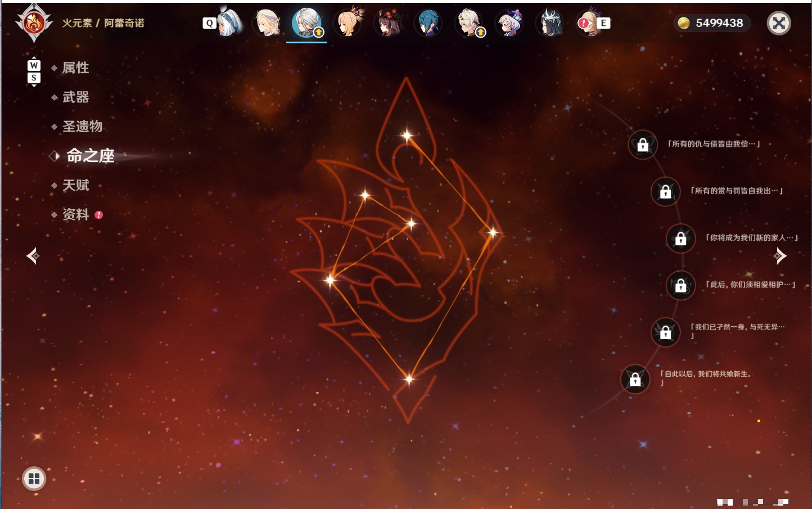Select the blonde portrait with braided headband
Viewport: 812px width, 509px height.
267,23
